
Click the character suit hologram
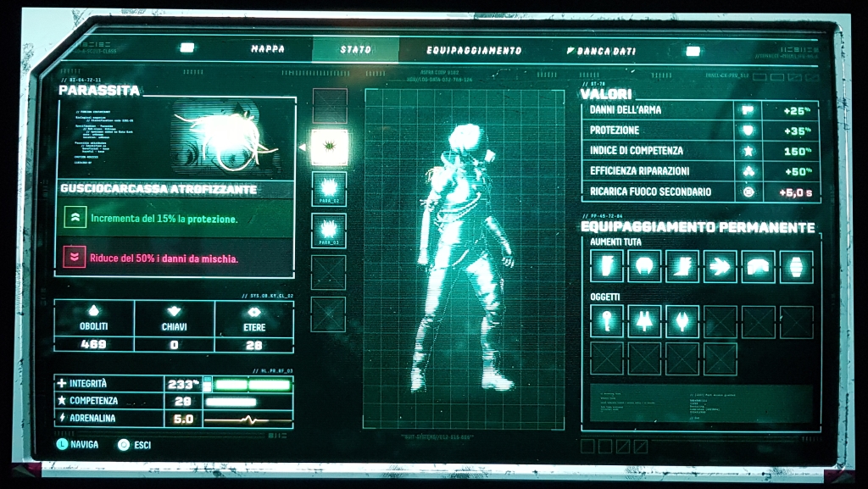(464, 258)
